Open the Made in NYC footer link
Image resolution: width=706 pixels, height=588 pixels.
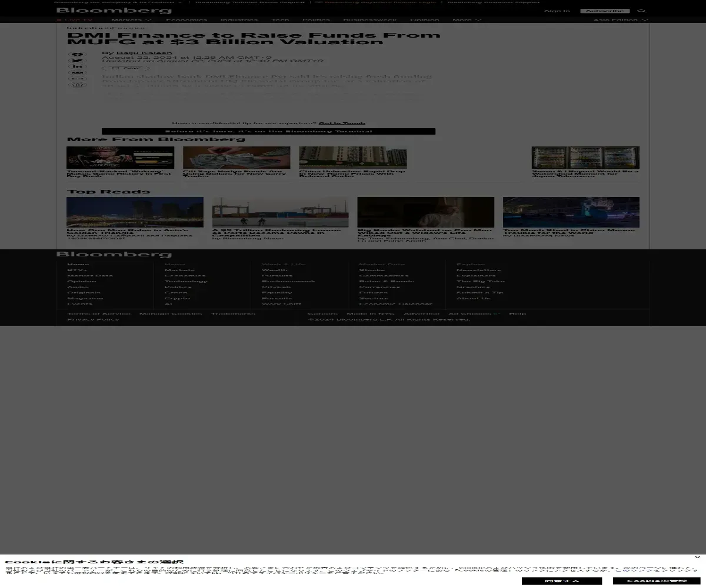(371, 314)
